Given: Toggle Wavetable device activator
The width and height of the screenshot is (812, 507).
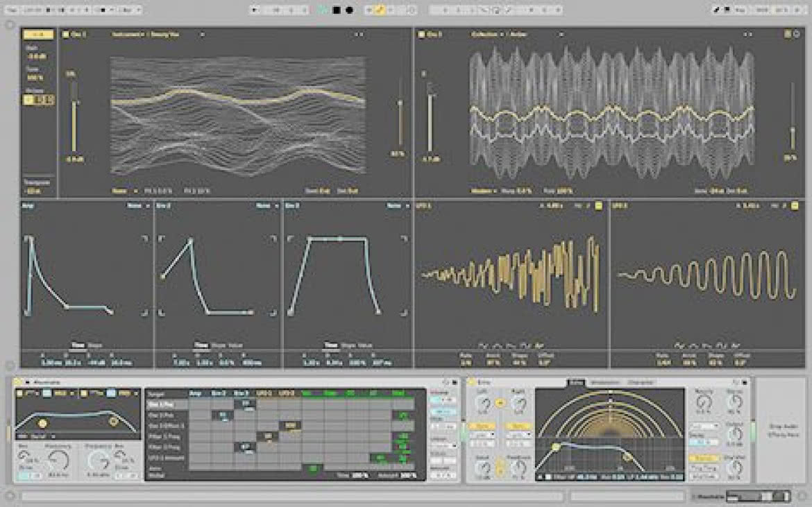Looking at the screenshot, I should 18,382.
